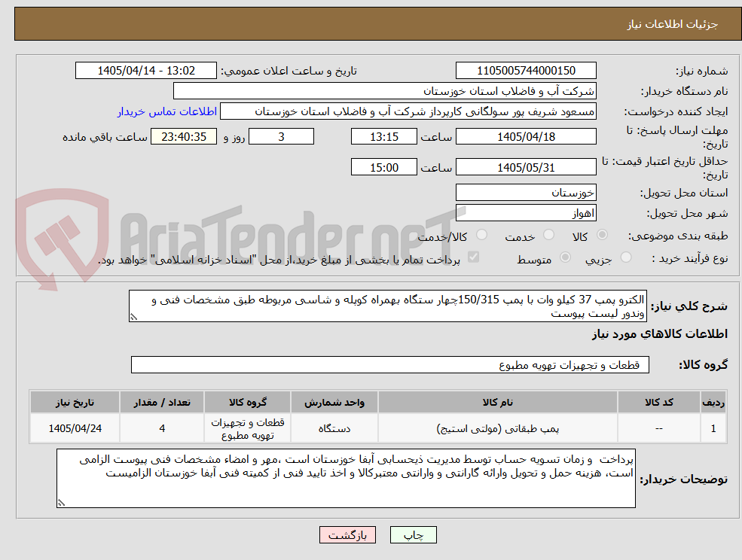742x560 pixels.
Task: Click the request number field 1105005744000150
Action: pyautogui.click(x=526, y=71)
